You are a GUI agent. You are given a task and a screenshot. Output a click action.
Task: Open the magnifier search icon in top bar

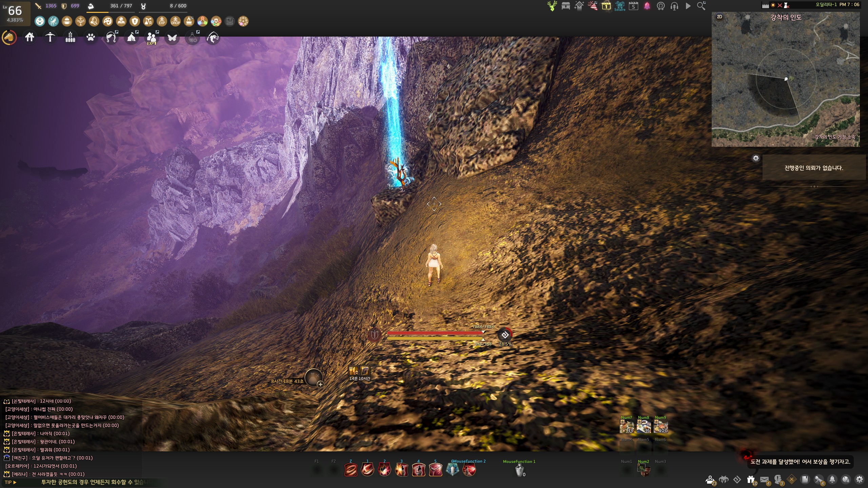pyautogui.click(x=701, y=6)
